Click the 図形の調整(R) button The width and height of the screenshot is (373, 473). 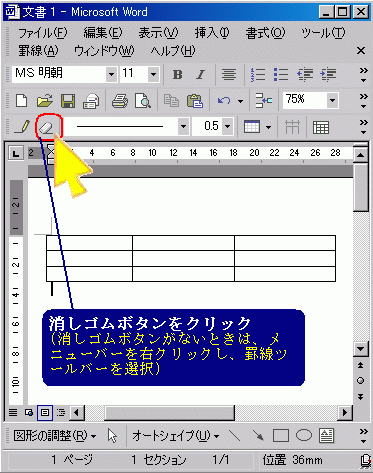(x=55, y=436)
